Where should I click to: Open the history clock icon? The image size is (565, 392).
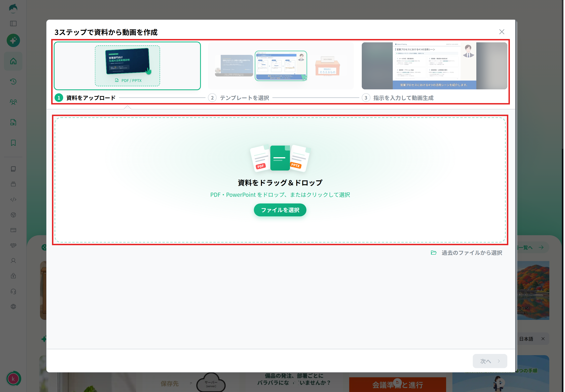(13, 82)
